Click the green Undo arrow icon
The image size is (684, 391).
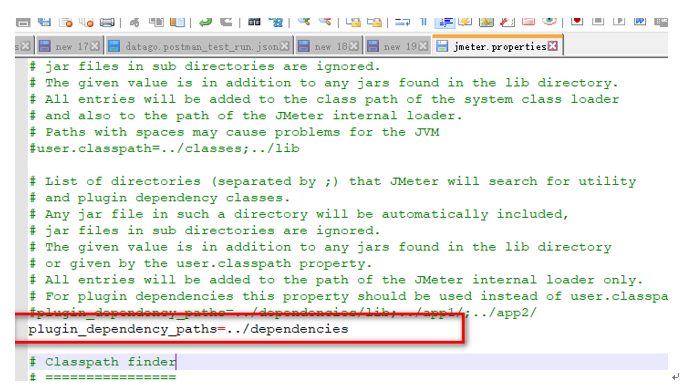pyautogui.click(x=205, y=22)
